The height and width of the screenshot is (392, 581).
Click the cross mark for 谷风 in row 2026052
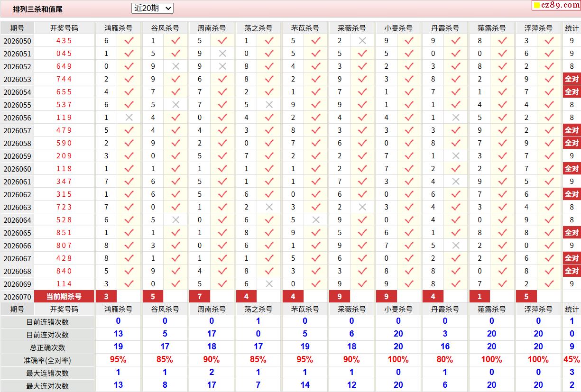[x=176, y=66]
